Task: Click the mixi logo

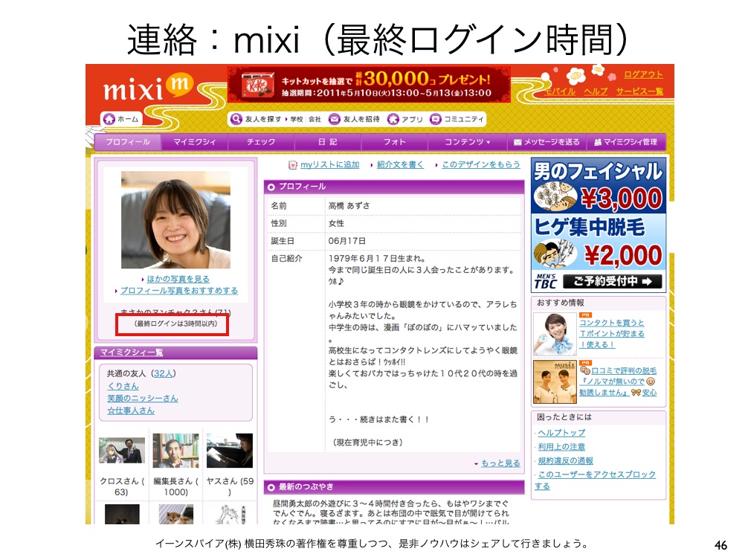Action: click(148, 88)
